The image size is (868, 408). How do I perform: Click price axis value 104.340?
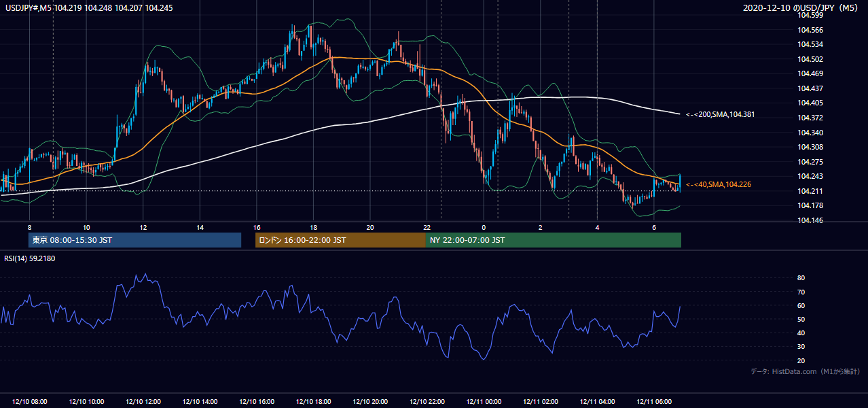[x=812, y=133]
